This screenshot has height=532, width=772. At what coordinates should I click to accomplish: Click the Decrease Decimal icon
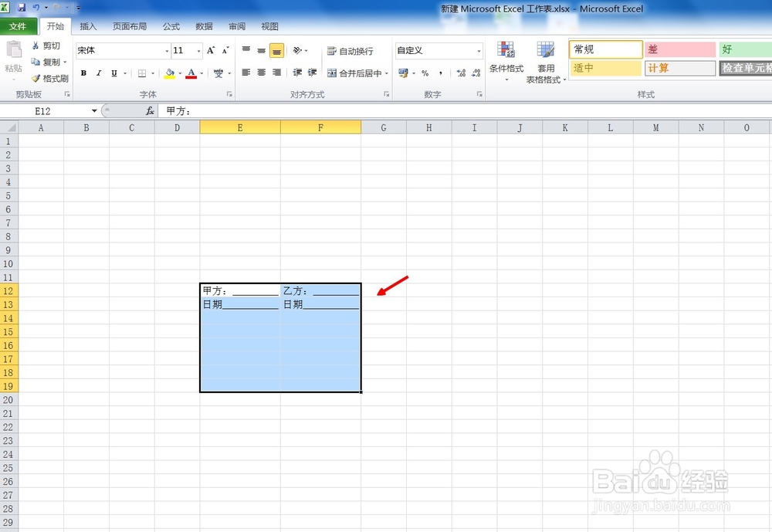point(476,73)
